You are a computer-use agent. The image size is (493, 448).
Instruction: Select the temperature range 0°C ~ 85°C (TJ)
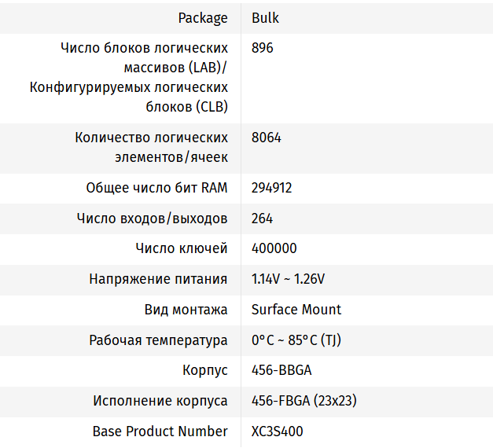click(296, 340)
